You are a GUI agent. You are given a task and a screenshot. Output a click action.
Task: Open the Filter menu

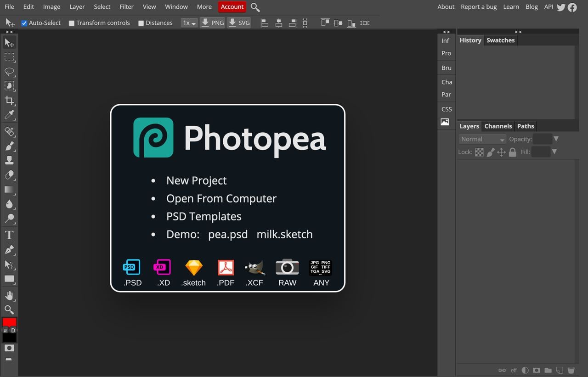pyautogui.click(x=126, y=7)
